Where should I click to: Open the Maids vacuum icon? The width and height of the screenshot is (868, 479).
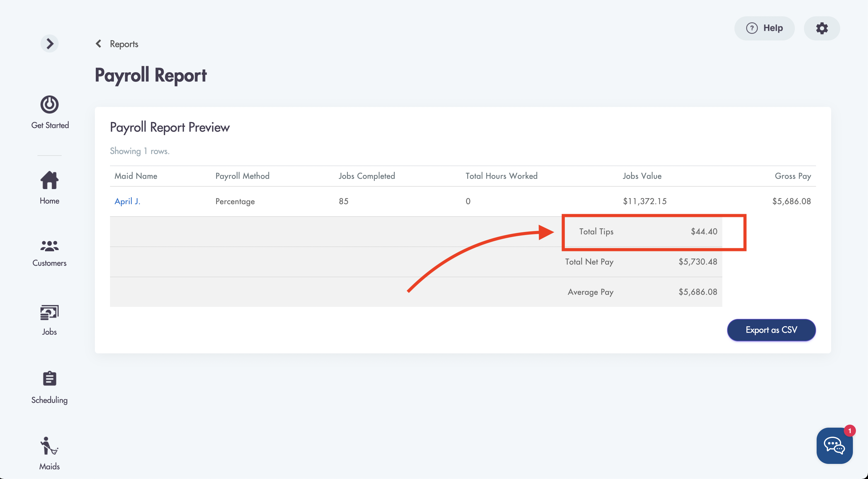click(x=49, y=446)
